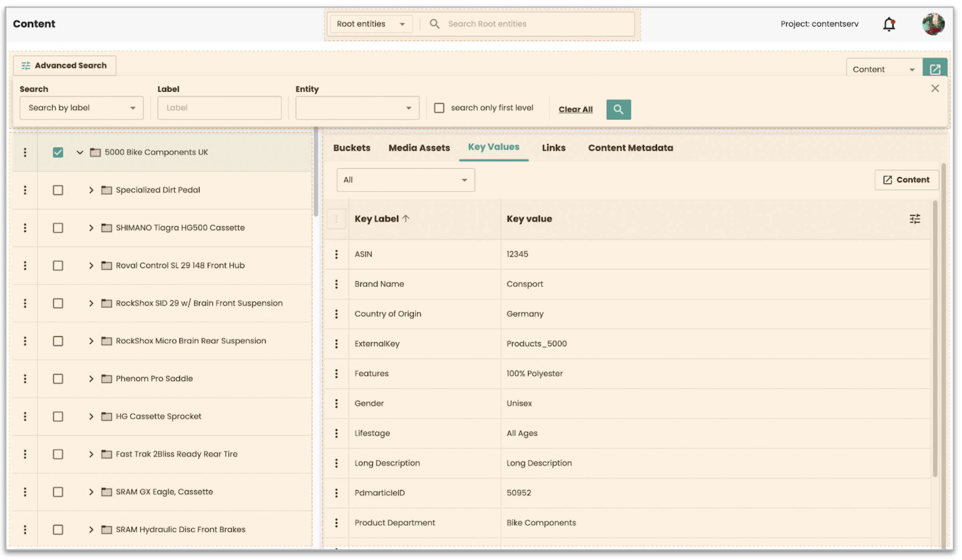The image size is (962, 560).
Task: Check the Phenom Pro Saddle checkbox
Action: (58, 379)
